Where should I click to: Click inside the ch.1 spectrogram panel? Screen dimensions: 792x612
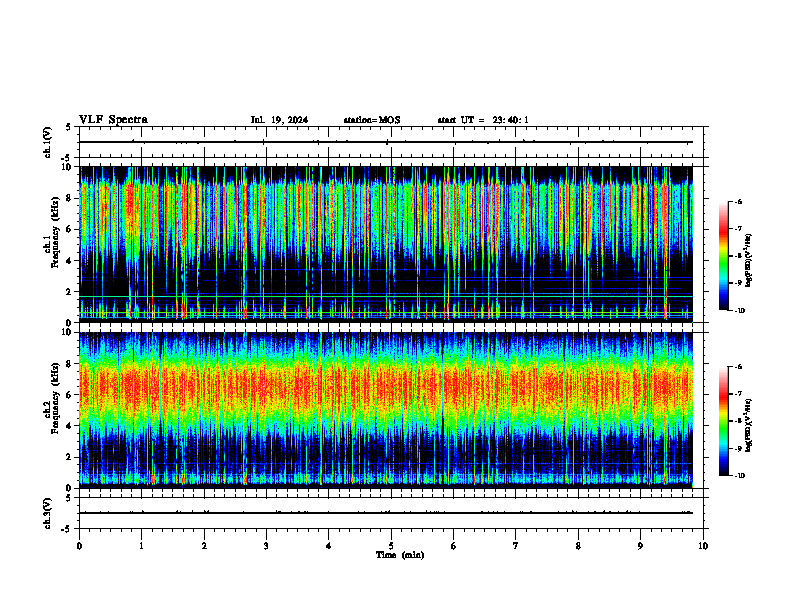pos(386,244)
